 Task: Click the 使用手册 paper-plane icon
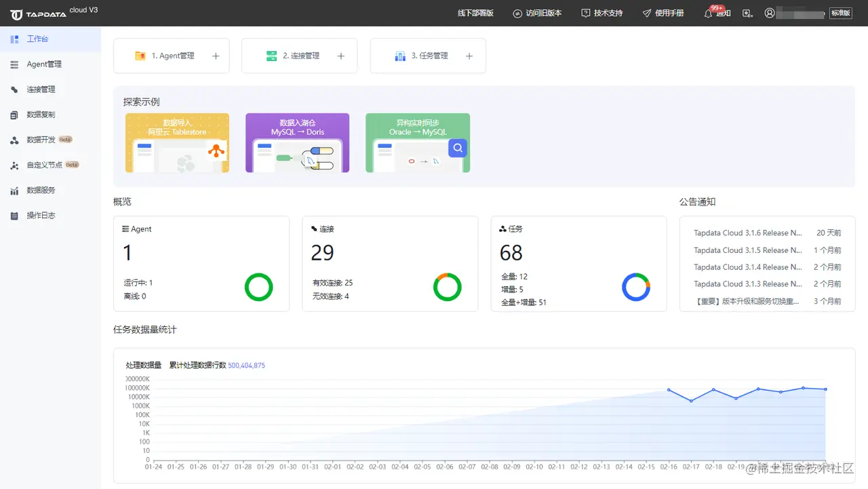pos(647,13)
